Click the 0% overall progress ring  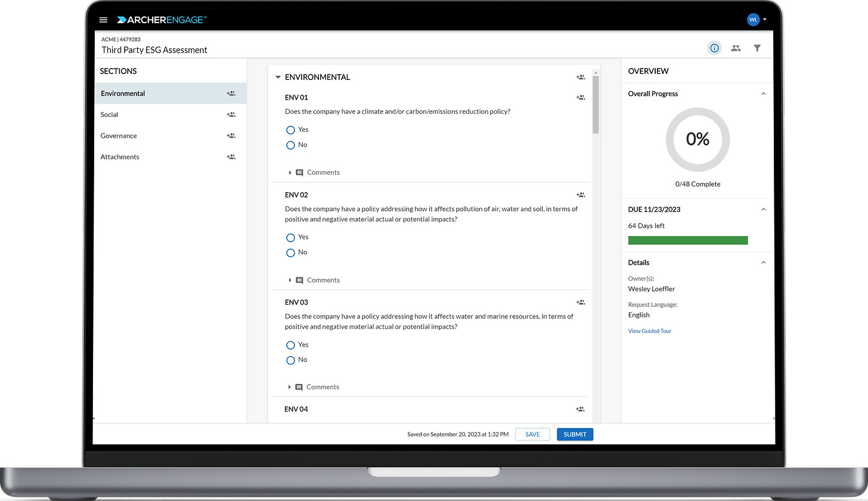coord(697,140)
